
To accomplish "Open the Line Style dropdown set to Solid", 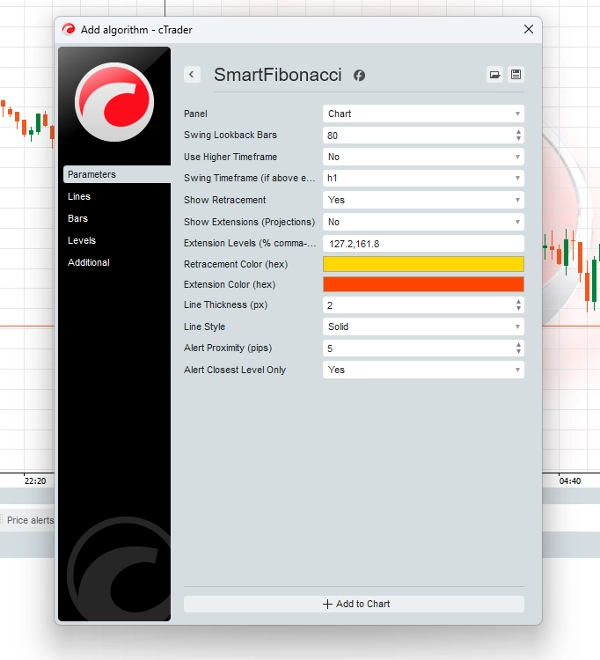I will point(424,327).
